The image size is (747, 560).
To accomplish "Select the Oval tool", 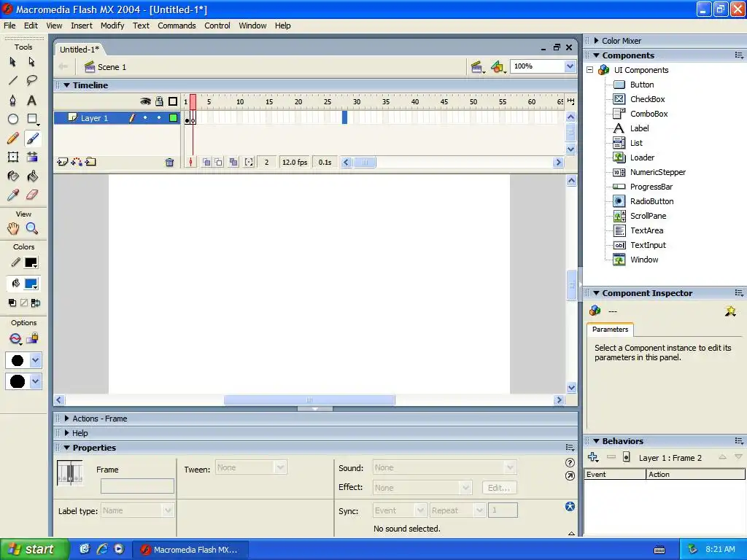I will pos(13,119).
